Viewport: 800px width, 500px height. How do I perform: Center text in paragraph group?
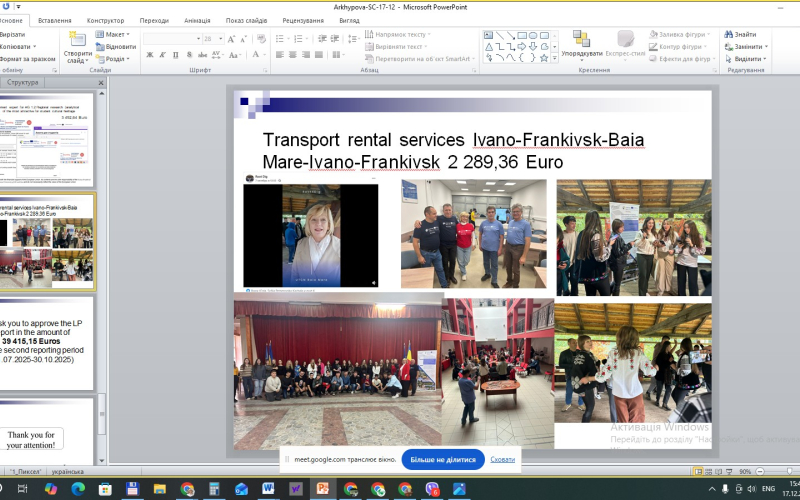point(293,55)
